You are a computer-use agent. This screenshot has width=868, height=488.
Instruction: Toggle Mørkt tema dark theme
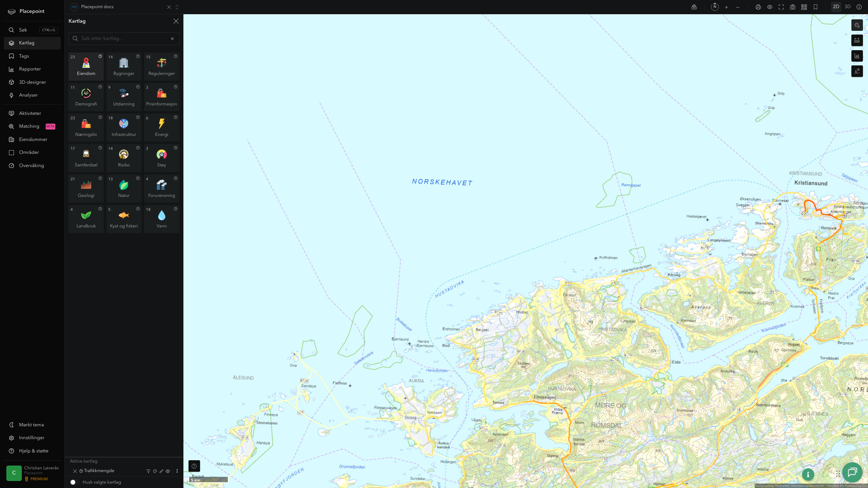[32, 425]
